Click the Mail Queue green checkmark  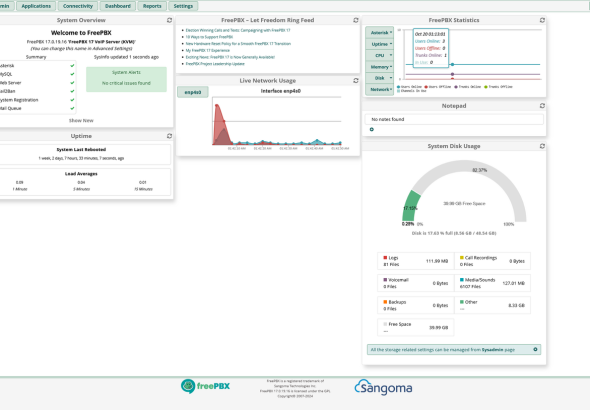[x=72, y=108]
